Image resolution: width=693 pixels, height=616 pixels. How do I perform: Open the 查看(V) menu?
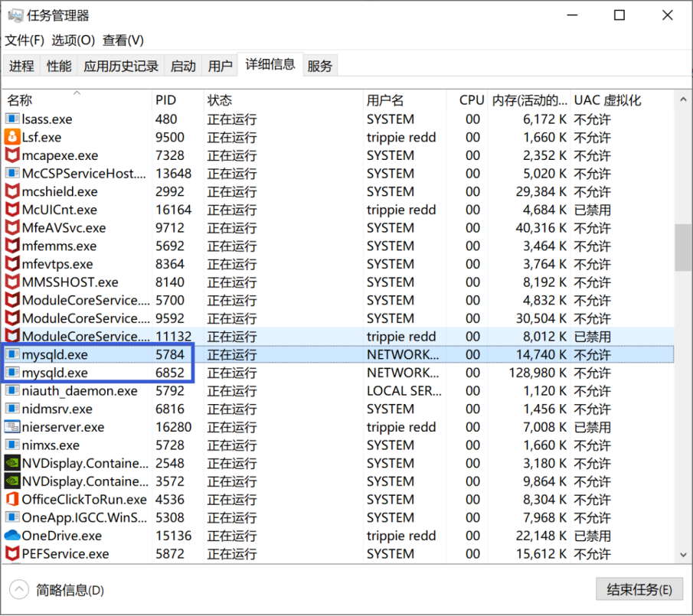(x=123, y=41)
